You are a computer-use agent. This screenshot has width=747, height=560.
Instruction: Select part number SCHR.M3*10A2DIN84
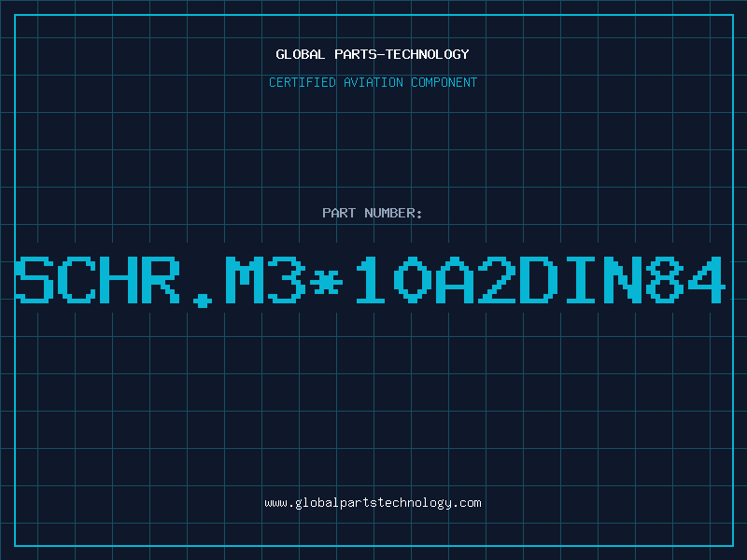tap(370, 282)
